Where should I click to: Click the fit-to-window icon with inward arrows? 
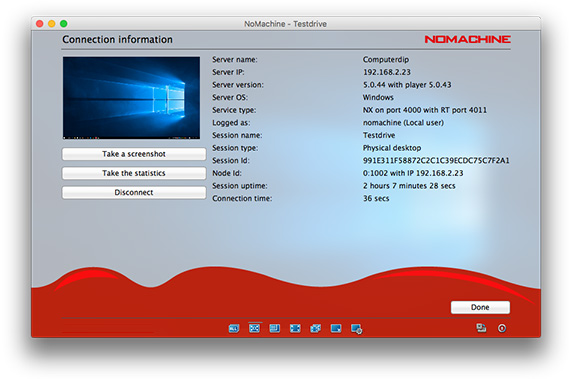pyautogui.click(x=295, y=329)
